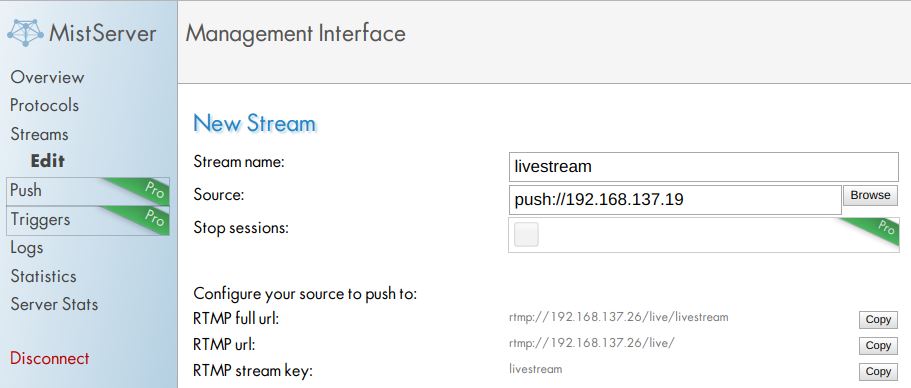The image size is (911, 388).
Task: Open the Protocols page
Action: click(x=44, y=105)
